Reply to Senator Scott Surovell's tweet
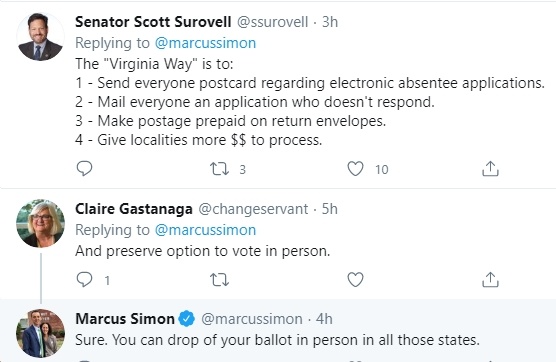The image size is (556, 362). point(84,169)
